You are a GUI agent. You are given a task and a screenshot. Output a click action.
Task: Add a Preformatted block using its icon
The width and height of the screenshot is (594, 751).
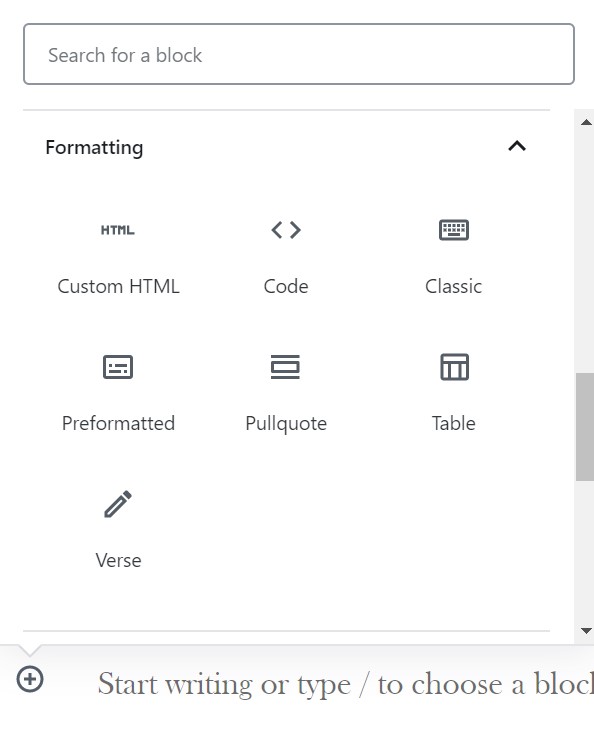(118, 367)
